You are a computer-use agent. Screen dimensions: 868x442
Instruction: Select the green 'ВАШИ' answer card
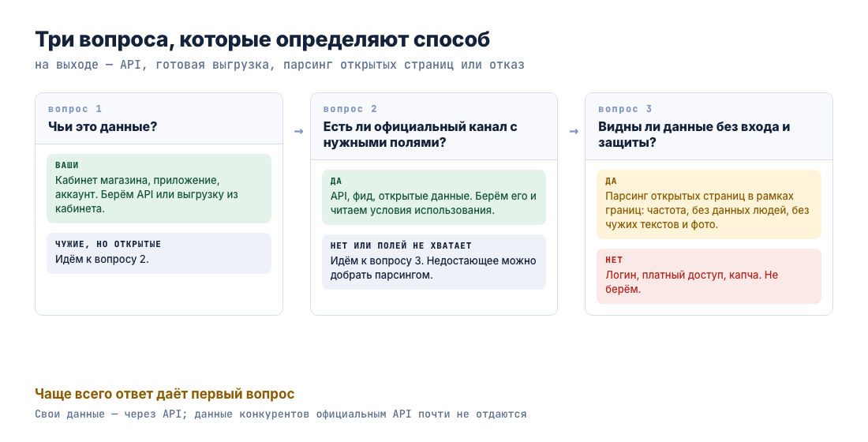click(159, 189)
